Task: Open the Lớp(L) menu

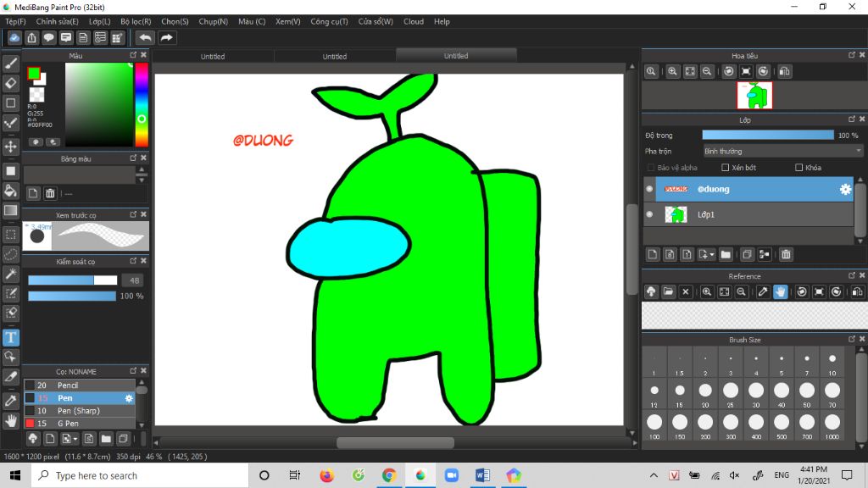Action: coord(100,21)
